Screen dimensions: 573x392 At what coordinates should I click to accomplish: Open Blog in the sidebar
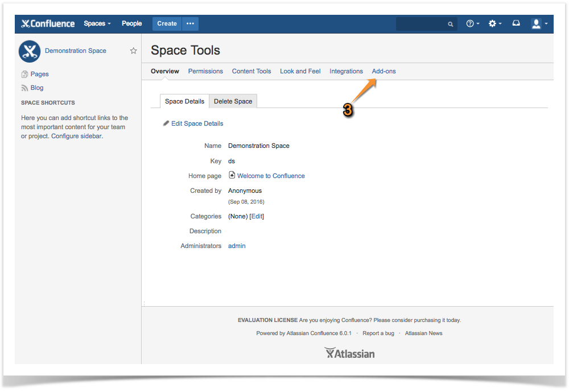tap(36, 88)
